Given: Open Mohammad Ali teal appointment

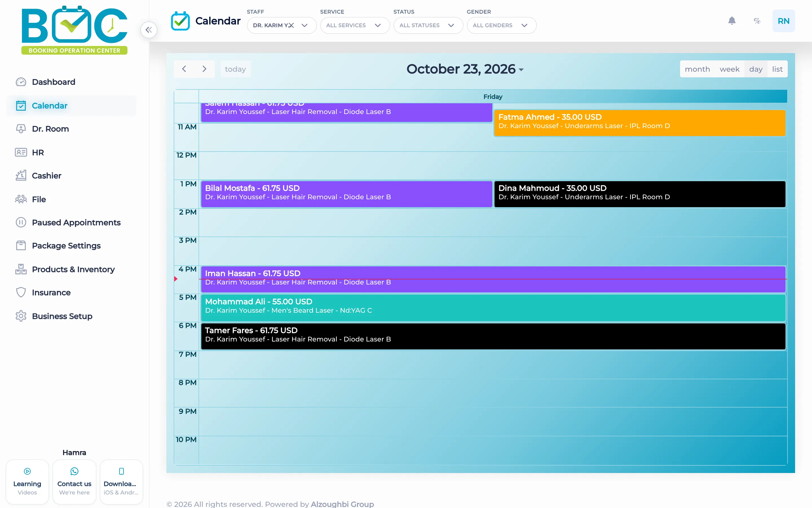Looking at the screenshot, I should click(x=493, y=308).
